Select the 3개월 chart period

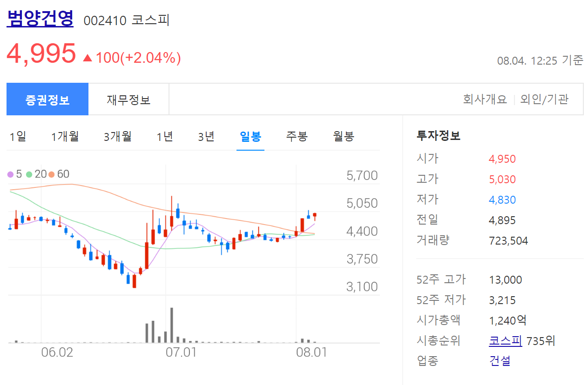pos(117,137)
